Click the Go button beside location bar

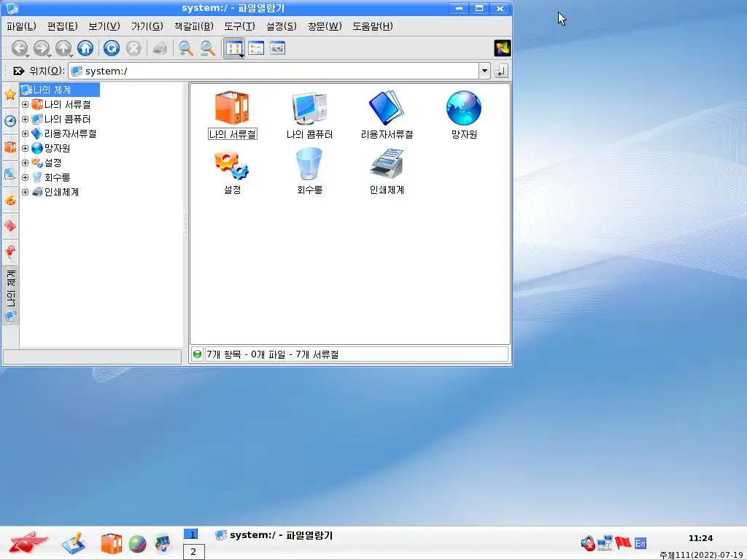(501, 71)
